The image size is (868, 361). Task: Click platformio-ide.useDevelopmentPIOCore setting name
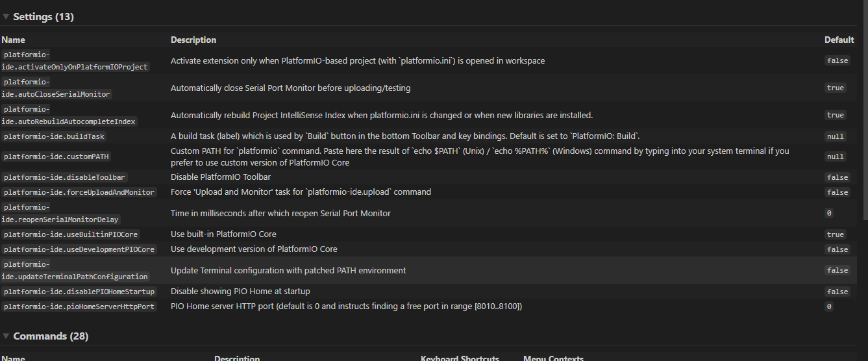click(79, 249)
